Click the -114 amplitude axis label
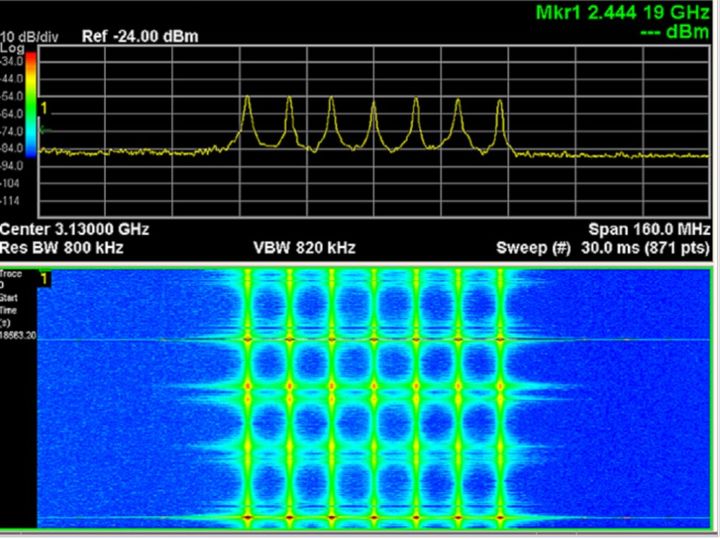 coord(11,201)
